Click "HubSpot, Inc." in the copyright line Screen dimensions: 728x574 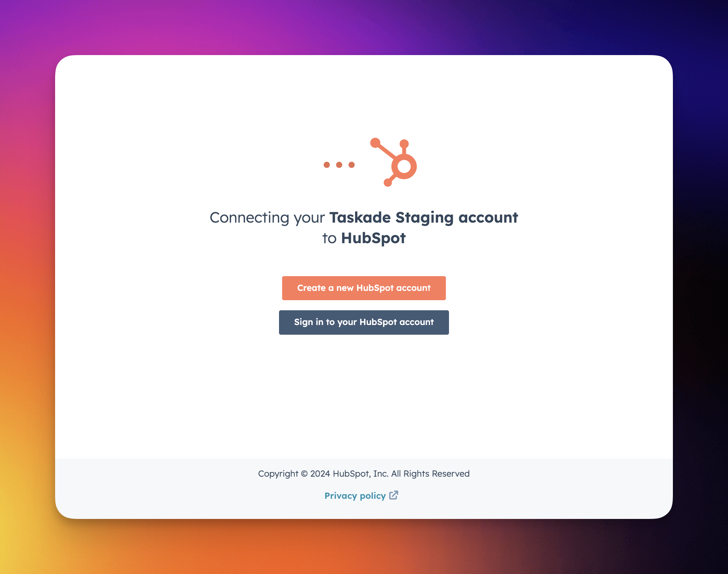click(x=361, y=474)
